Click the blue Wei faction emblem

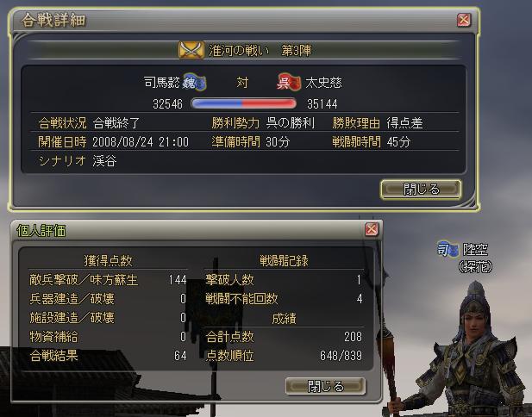pyautogui.click(x=194, y=83)
